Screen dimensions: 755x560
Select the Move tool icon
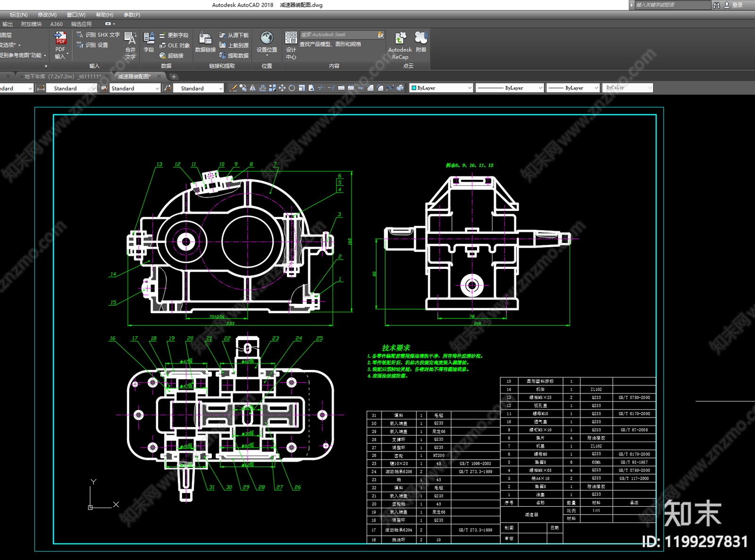pyautogui.click(x=282, y=88)
